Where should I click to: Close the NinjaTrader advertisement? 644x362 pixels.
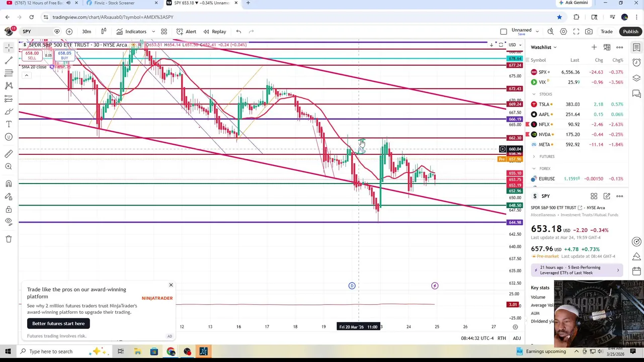[x=171, y=285]
